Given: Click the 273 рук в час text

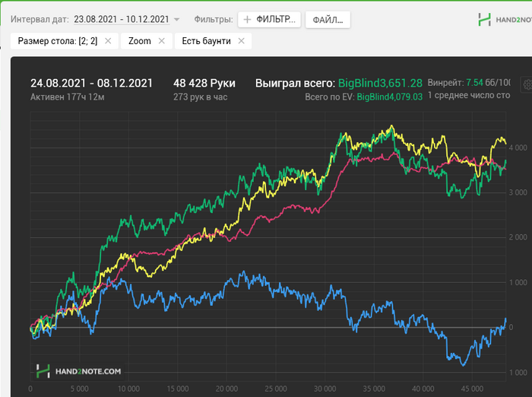Looking at the screenshot, I should click(x=200, y=97).
